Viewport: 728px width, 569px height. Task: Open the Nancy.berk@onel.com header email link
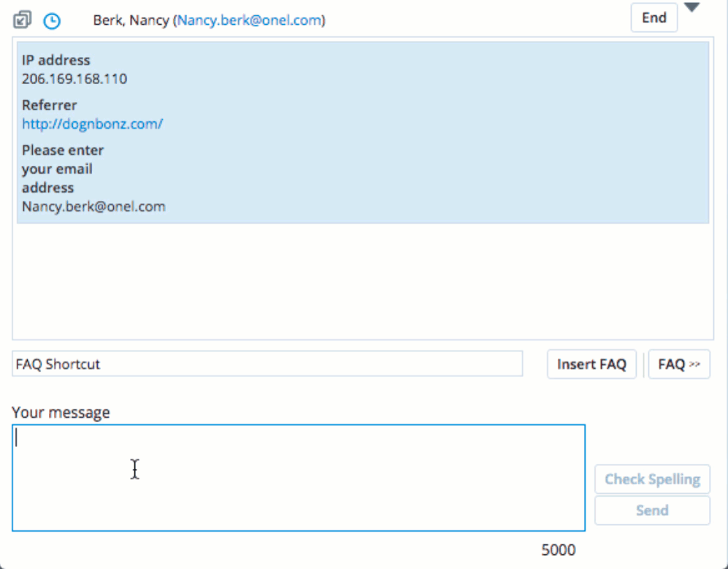[x=249, y=20]
